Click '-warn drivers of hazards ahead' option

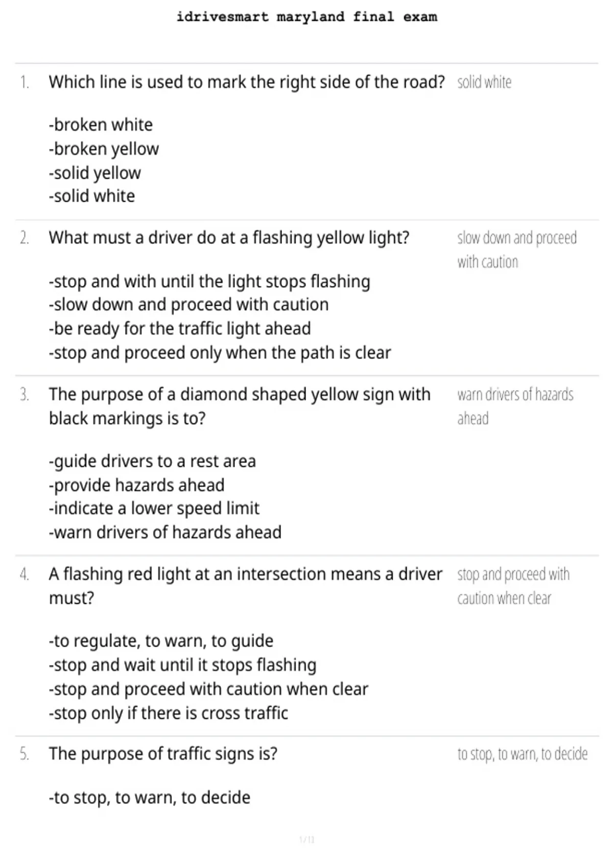(x=165, y=533)
